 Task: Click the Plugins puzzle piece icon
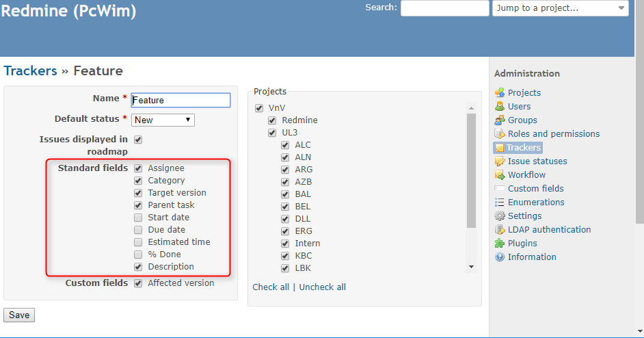(x=500, y=243)
